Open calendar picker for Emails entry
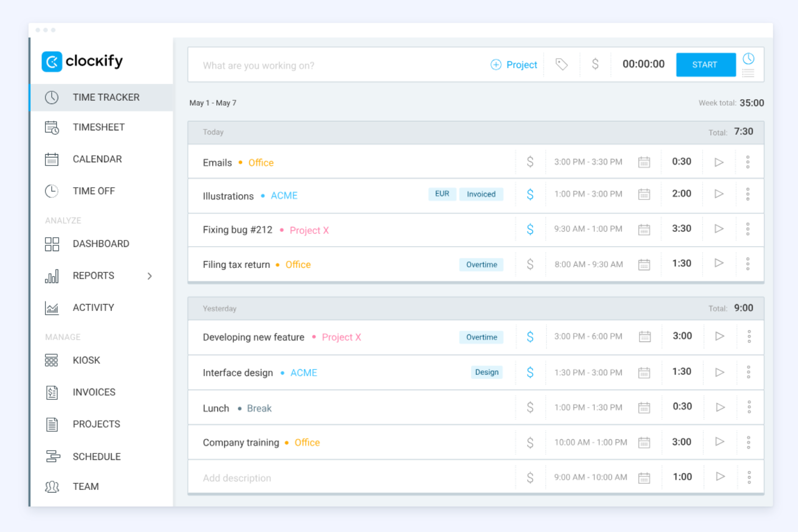The image size is (798, 532). click(x=644, y=162)
